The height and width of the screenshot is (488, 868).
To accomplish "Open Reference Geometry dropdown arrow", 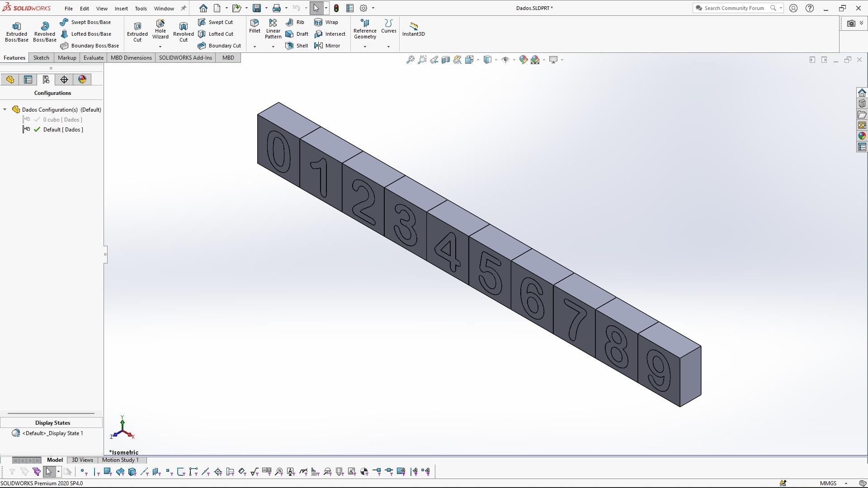I will 365,47.
